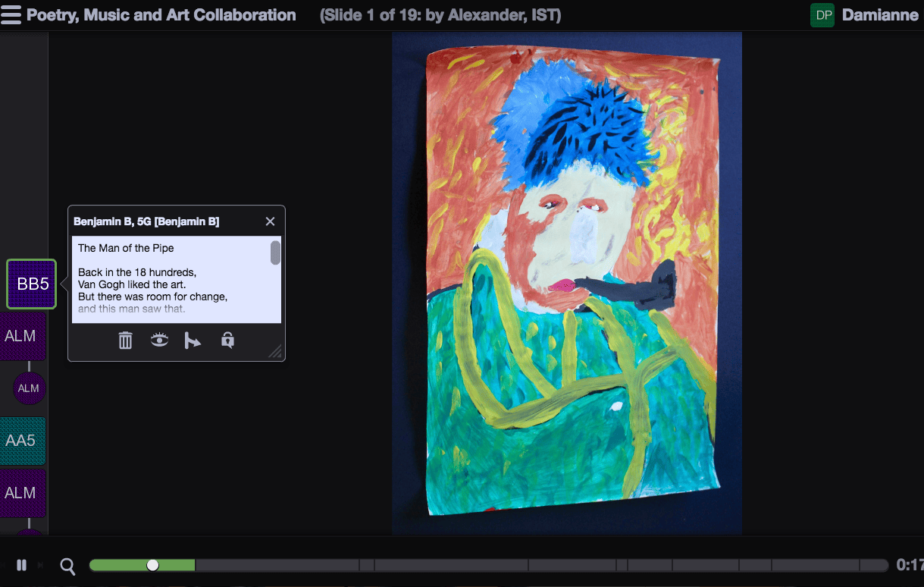Image resolution: width=924 pixels, height=587 pixels.
Task: Click the Damianne username
Action: pos(880,15)
